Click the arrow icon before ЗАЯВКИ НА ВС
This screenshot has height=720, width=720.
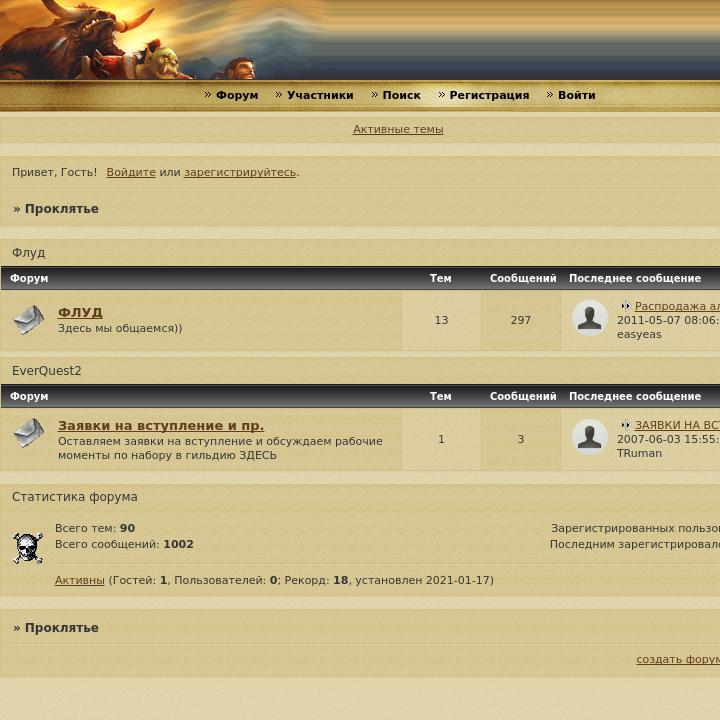pos(625,425)
